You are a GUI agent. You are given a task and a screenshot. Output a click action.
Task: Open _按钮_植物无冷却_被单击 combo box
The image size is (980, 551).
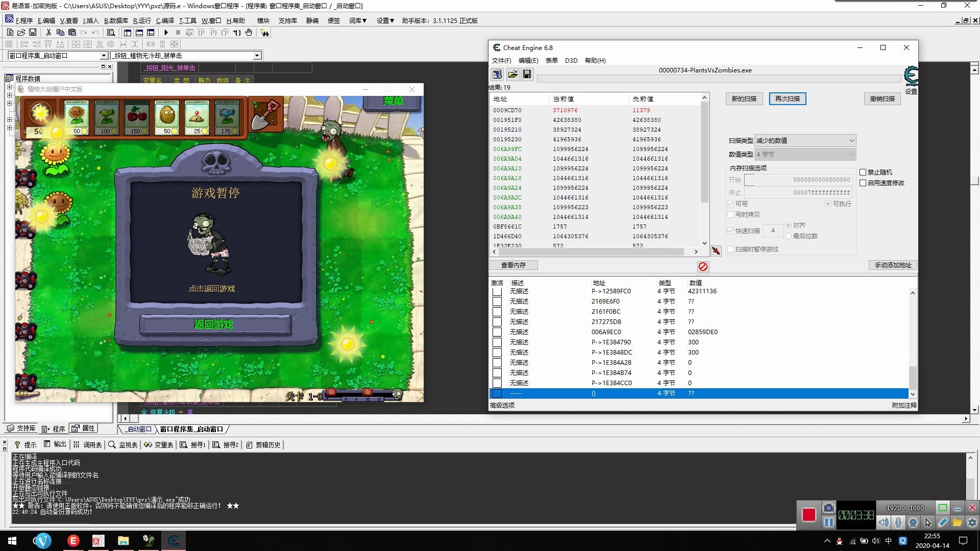click(186, 56)
